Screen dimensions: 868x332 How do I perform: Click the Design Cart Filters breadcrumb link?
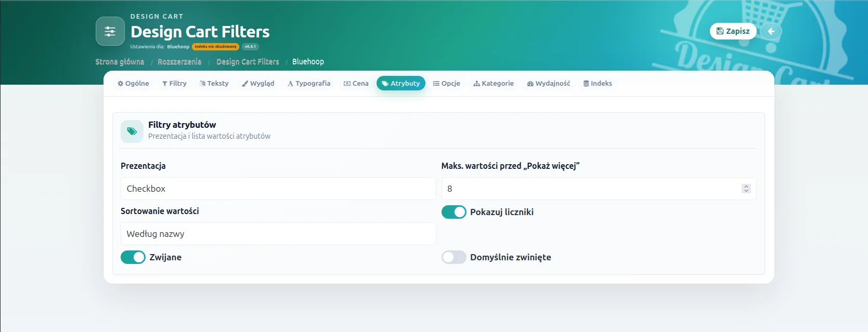pyautogui.click(x=248, y=61)
